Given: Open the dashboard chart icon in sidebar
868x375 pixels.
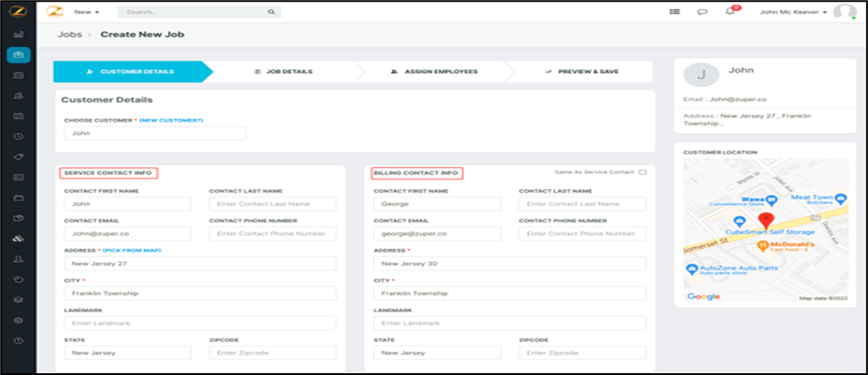Looking at the screenshot, I should (x=19, y=35).
